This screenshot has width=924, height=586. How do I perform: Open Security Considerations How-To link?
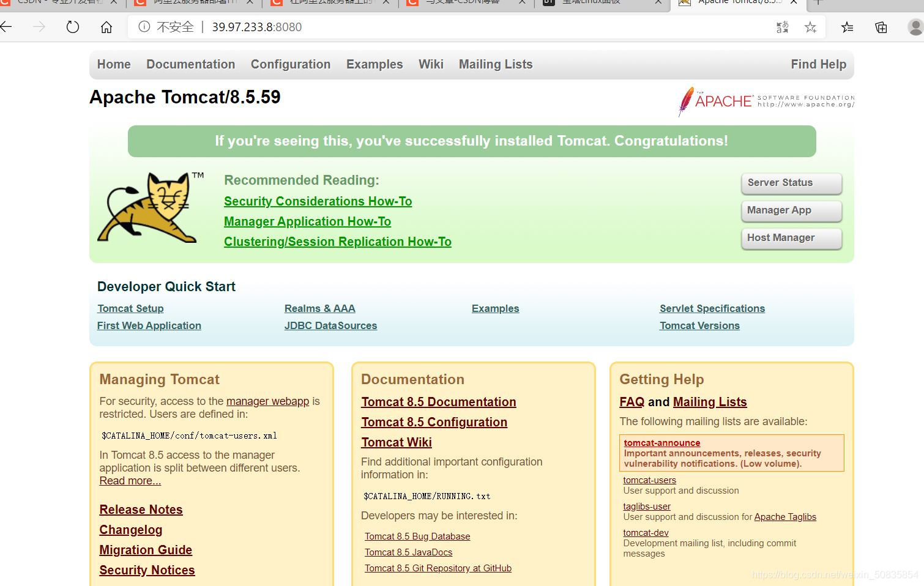[x=318, y=201]
